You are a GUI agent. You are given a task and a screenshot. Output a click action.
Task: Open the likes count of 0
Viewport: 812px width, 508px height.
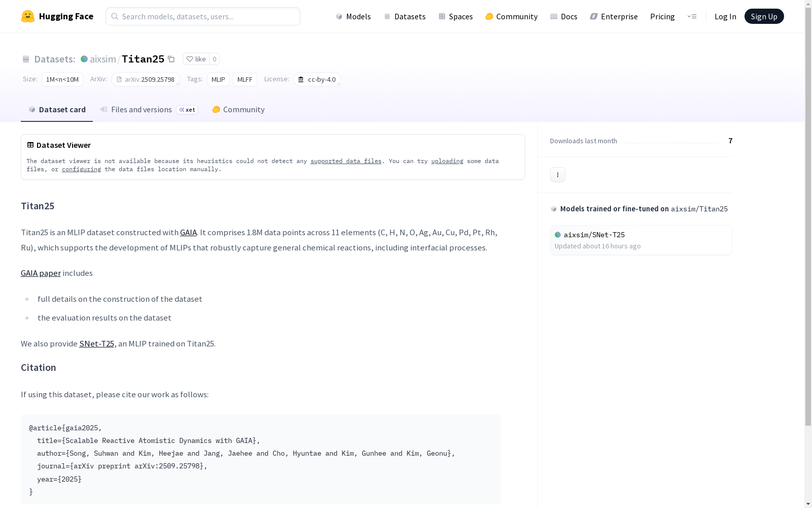tap(215, 59)
